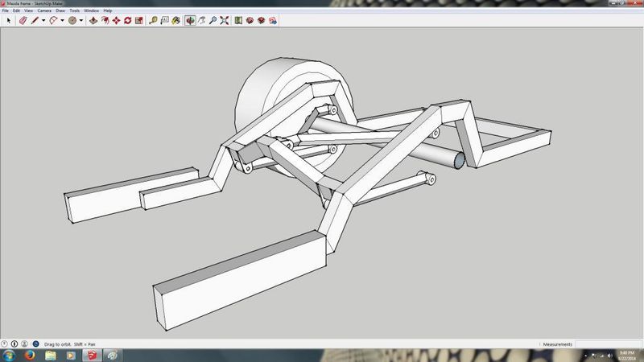Pick the Paint Bucket tool
Viewport: 644px width, 362px height.
pos(177,19)
